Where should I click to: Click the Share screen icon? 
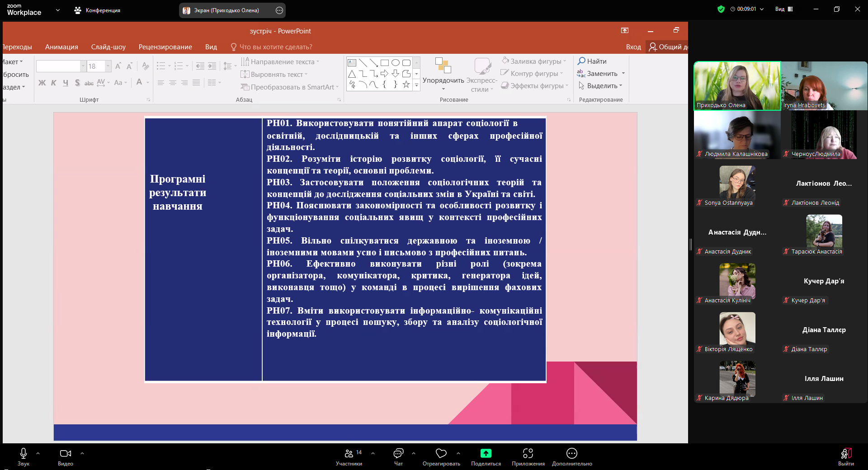click(486, 454)
